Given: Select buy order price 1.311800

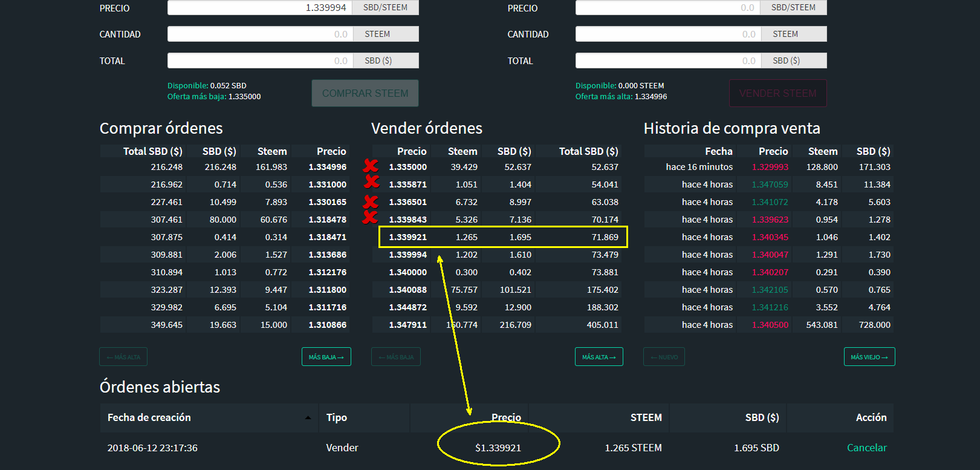Looking at the screenshot, I should tap(328, 290).
